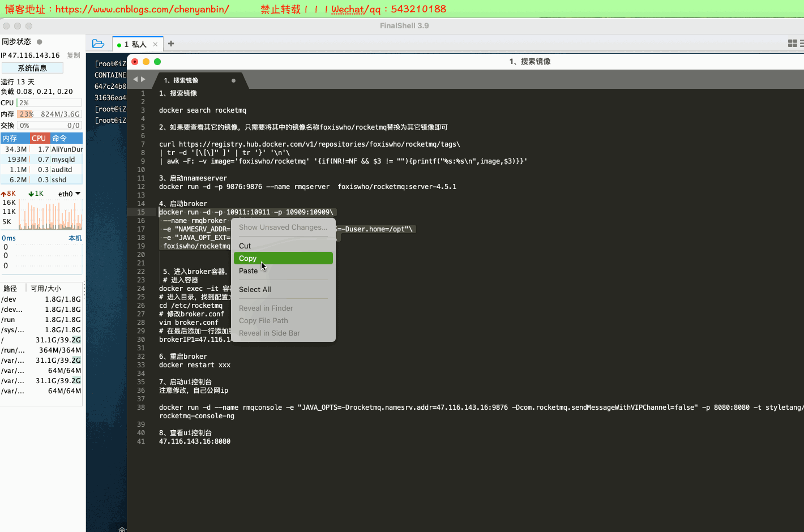804x532 pixels.
Task: Click the 交换 0% swap usage bar
Action: click(49, 126)
